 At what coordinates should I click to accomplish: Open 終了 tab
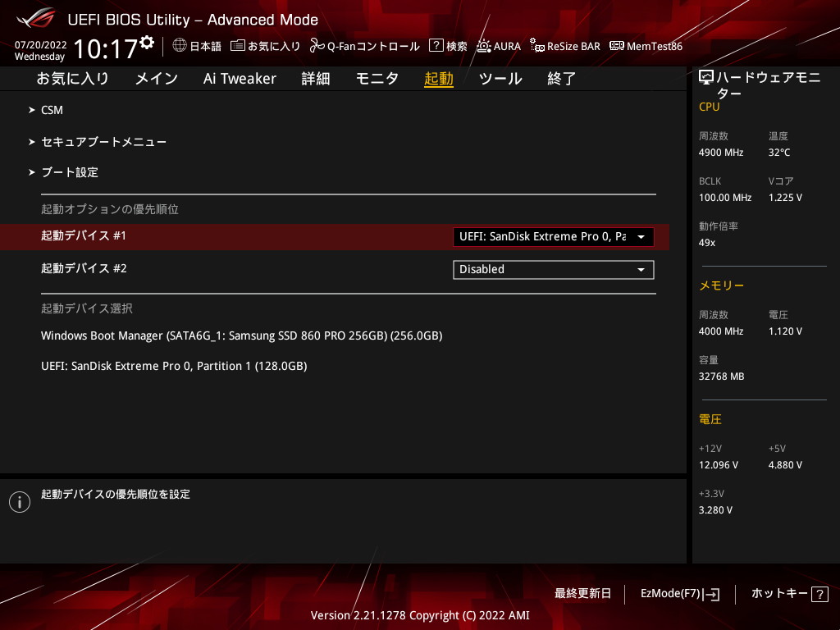(x=561, y=79)
